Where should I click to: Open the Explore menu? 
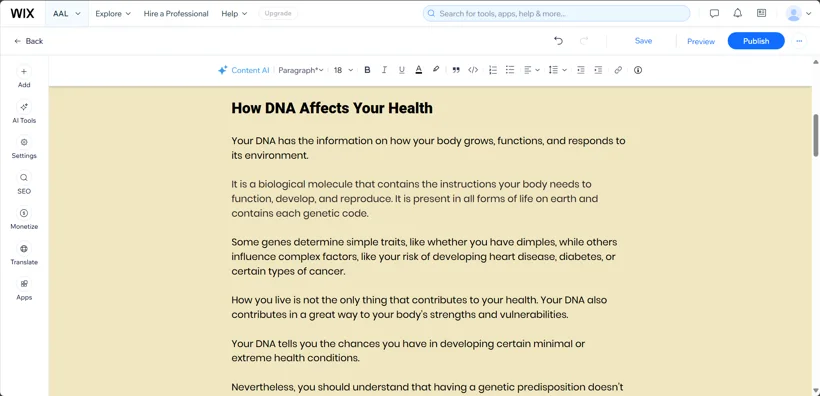coord(113,14)
